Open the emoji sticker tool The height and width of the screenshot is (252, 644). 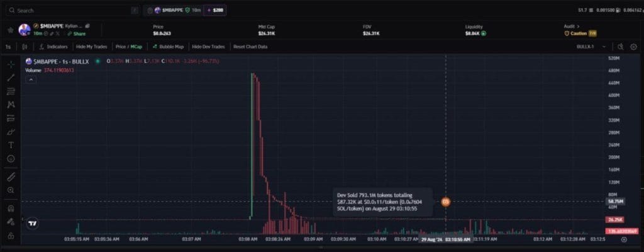11,158
